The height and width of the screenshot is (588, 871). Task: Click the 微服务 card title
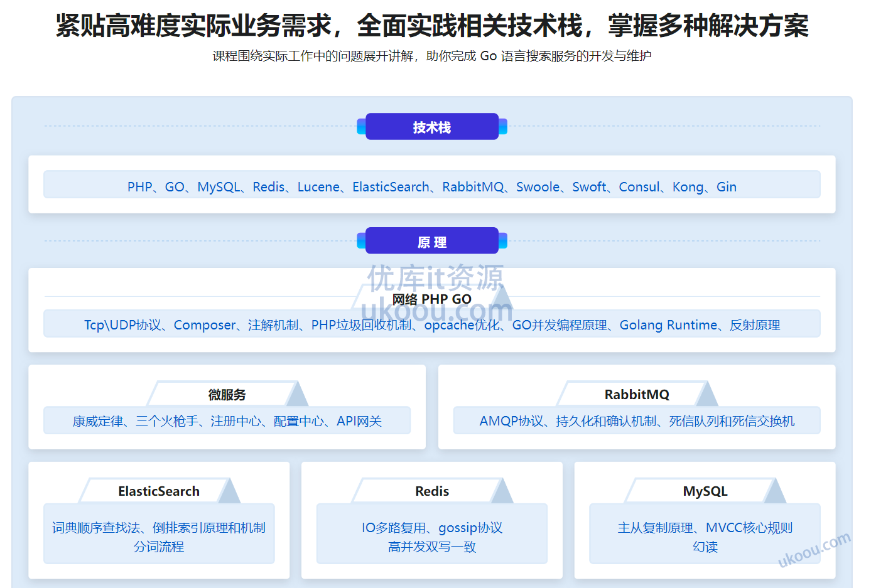click(227, 395)
